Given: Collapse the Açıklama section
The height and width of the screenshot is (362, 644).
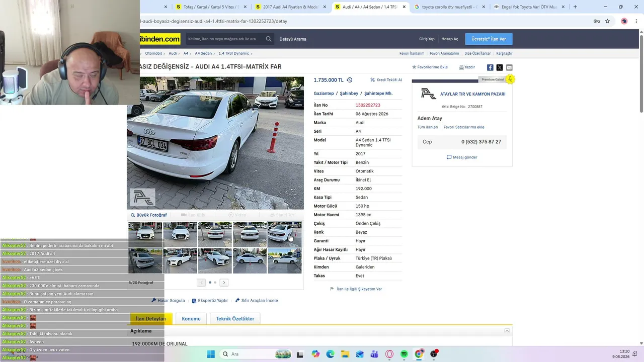Looking at the screenshot, I should (507, 331).
